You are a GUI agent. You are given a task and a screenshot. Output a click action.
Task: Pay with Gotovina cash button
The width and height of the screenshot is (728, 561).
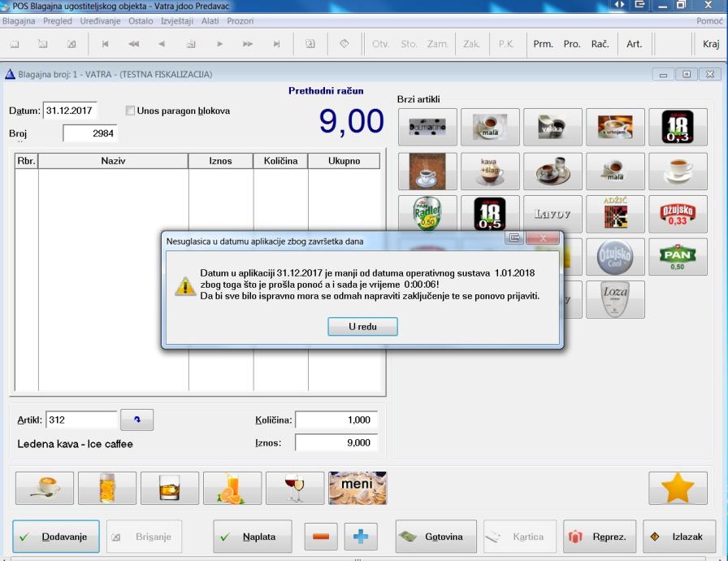point(435,537)
